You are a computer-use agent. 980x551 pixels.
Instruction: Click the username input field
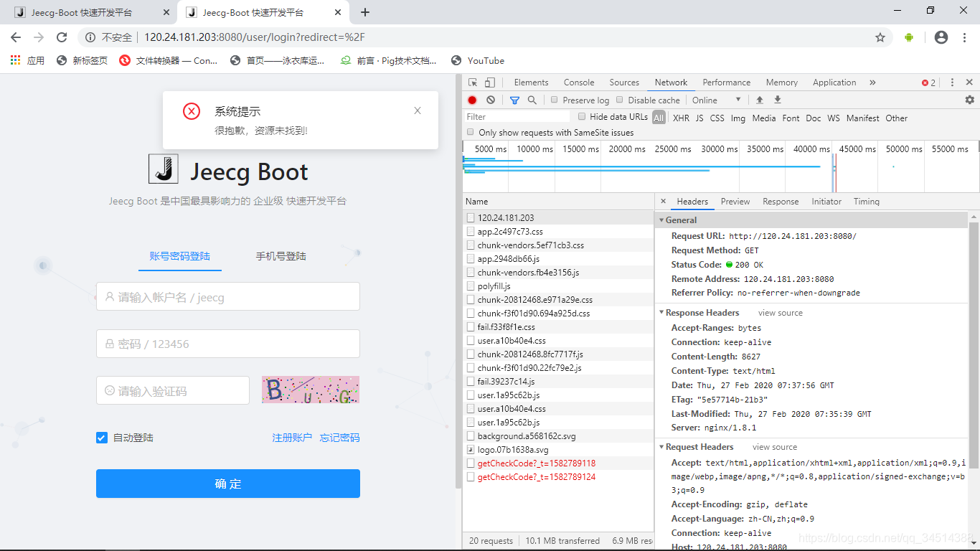click(228, 296)
